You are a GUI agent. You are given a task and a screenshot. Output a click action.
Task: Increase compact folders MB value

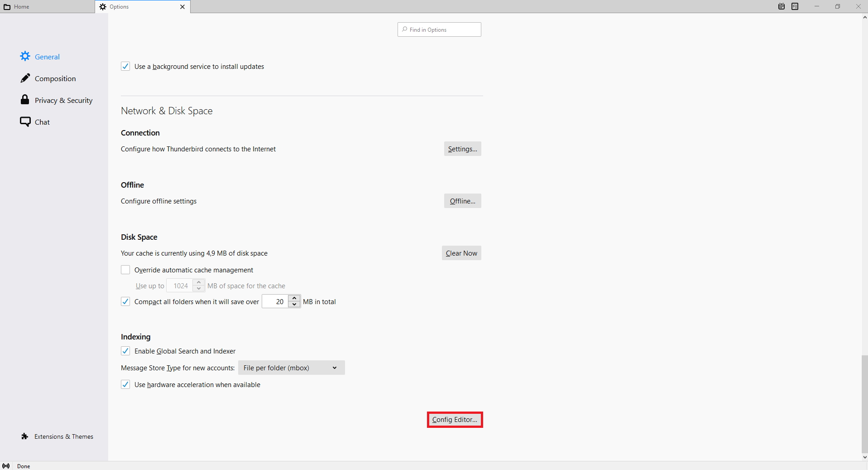(x=294, y=298)
